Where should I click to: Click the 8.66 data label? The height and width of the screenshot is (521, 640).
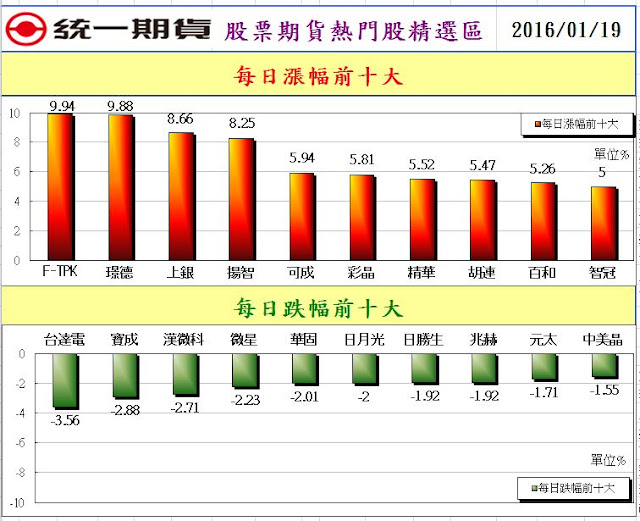180,119
